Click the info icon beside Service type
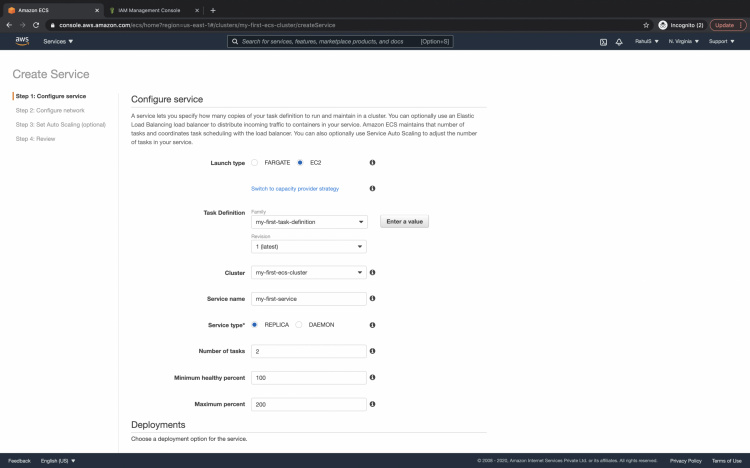The height and width of the screenshot is (468, 750). pos(372,325)
